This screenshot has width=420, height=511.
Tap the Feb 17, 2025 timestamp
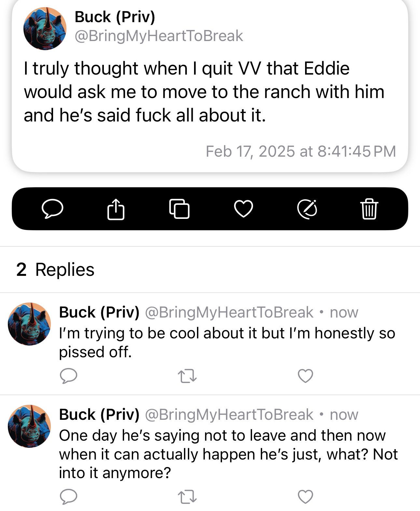click(301, 151)
